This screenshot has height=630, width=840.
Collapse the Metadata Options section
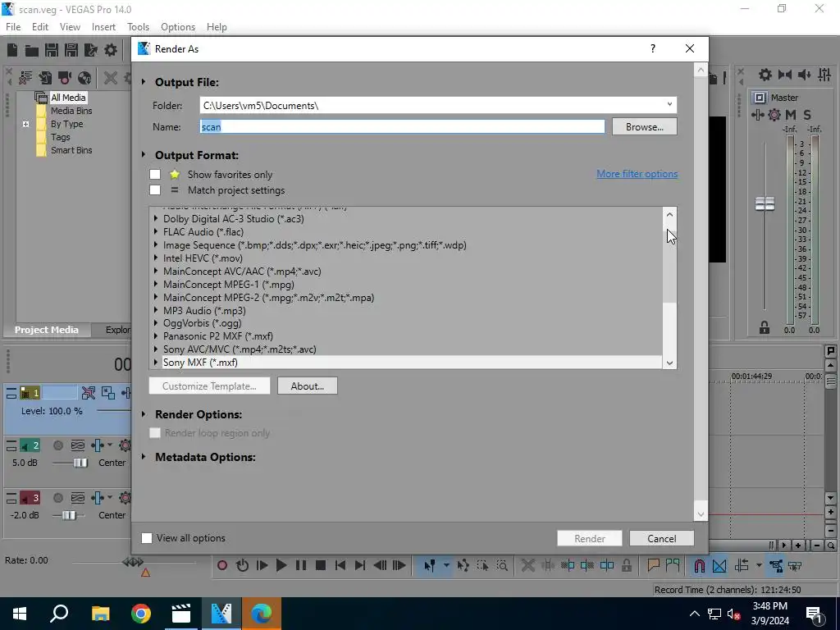click(x=144, y=457)
